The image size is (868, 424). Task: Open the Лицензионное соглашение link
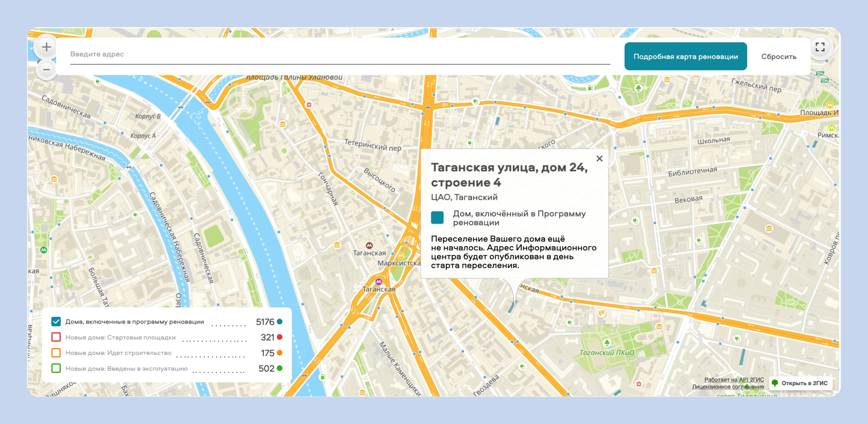(728, 387)
